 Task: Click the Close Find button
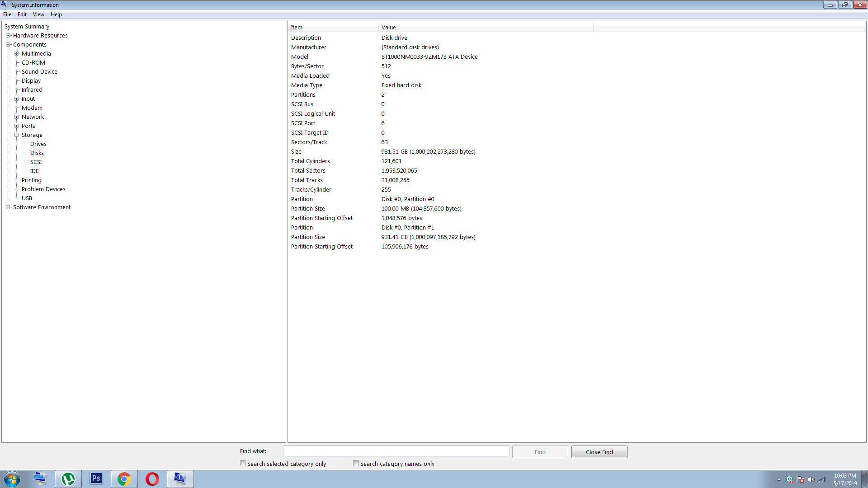pyautogui.click(x=599, y=452)
